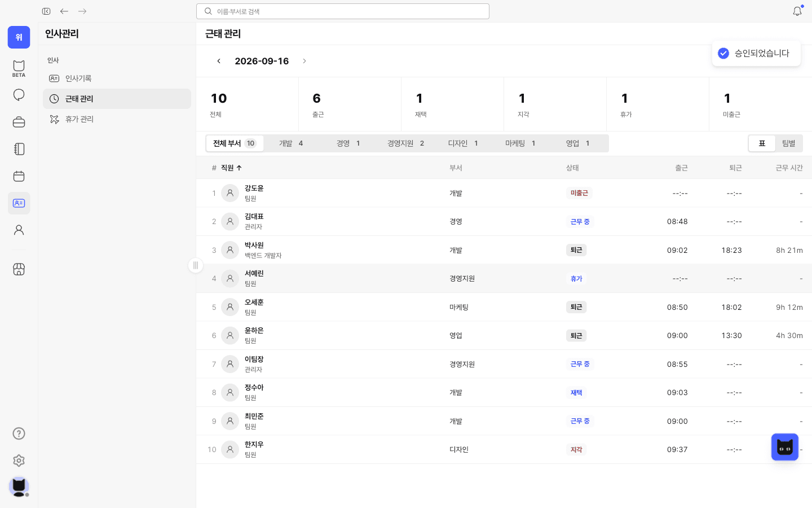
Task: Open the BETA cat-face icon
Action: (x=19, y=68)
